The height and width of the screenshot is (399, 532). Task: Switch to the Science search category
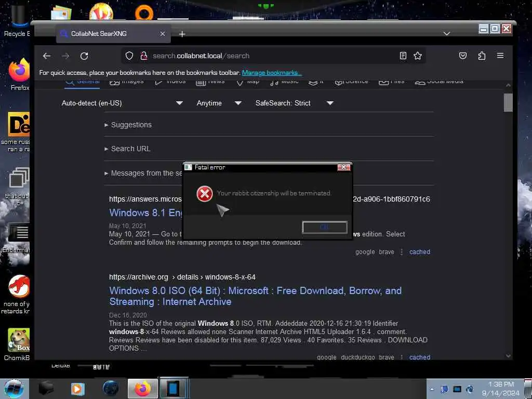click(352, 82)
